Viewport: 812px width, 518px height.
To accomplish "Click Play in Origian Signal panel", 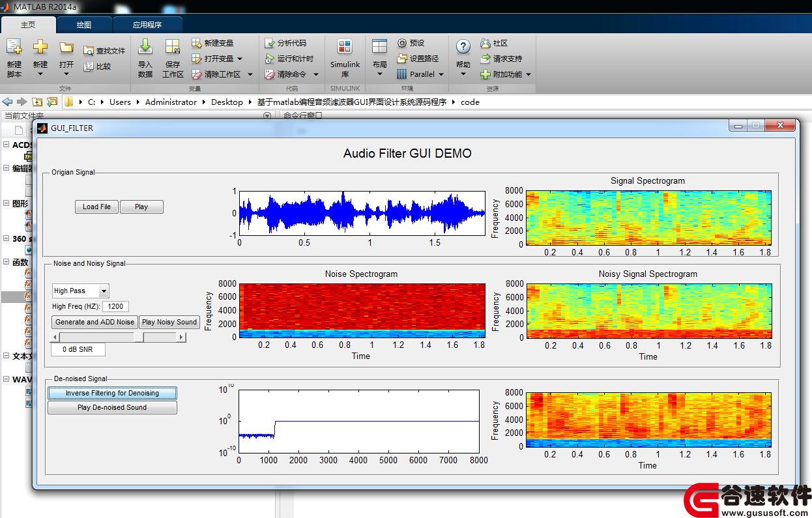I will [x=141, y=207].
